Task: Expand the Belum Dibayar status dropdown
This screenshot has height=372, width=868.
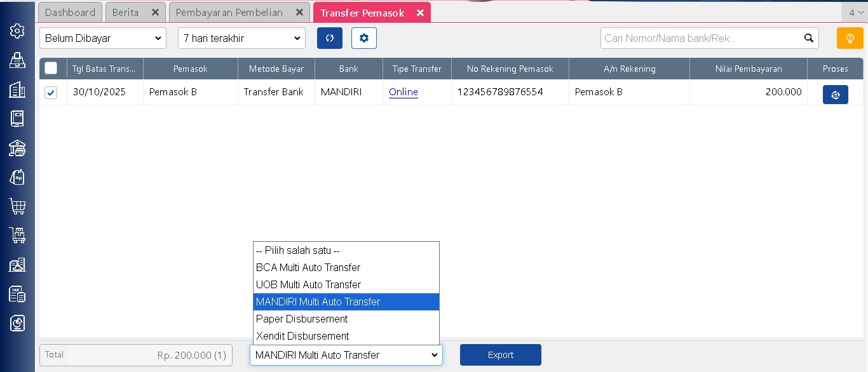Action: point(103,38)
